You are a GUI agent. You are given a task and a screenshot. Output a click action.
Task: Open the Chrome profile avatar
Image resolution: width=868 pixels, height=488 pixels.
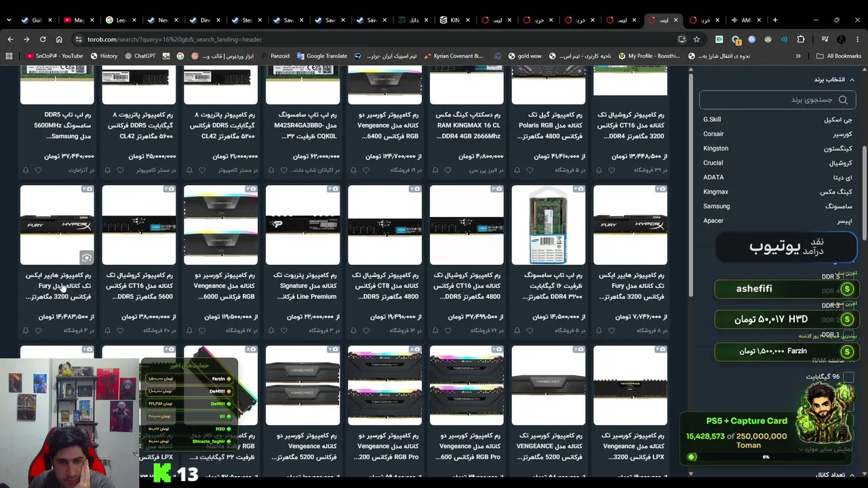click(x=841, y=39)
